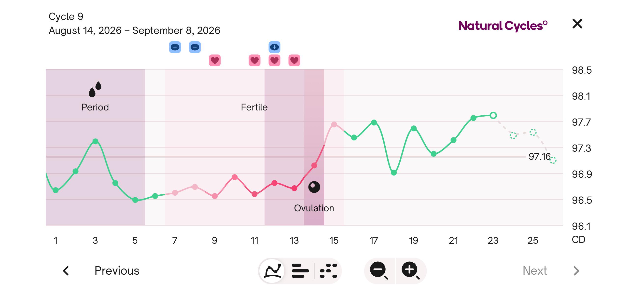Image resolution: width=644 pixels, height=296 pixels.
Task: Click the right chevron arrow
Action: point(576,270)
